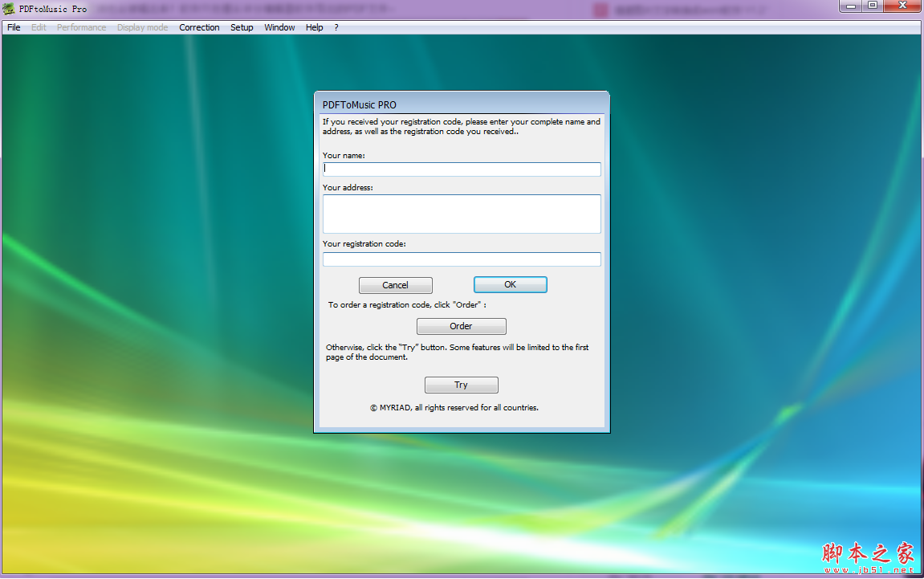Viewport: 924px width, 579px height.
Task: Minimize the PDFtoMusic Pro window
Action: point(851,6)
